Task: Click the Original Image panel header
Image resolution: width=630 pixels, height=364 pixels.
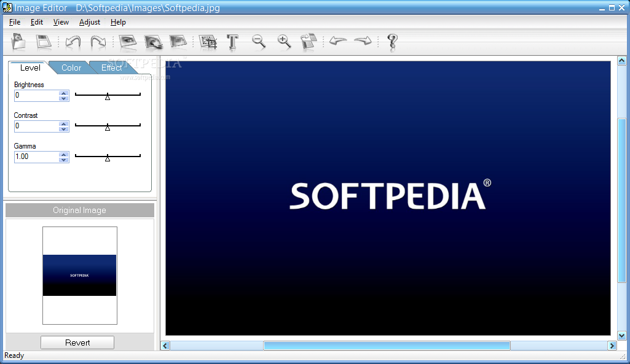Action: coord(79,211)
